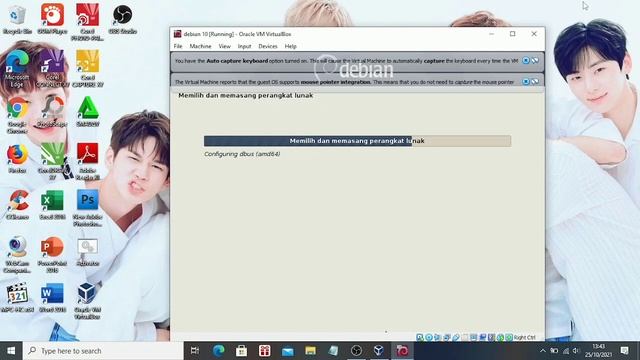Open the volume control in system tray
The height and width of the screenshot is (360, 640).
(576, 351)
